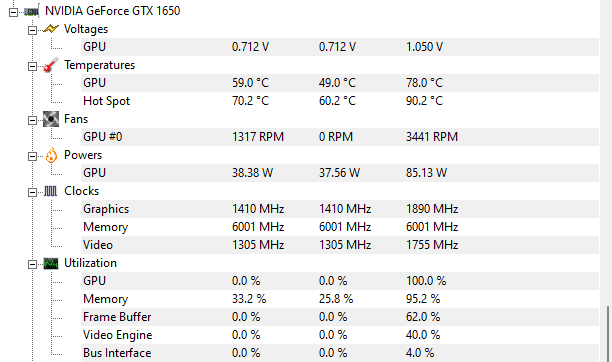Click the vertical scrollbar thumb
Viewport: 612px width, 362px height.
point(607,334)
